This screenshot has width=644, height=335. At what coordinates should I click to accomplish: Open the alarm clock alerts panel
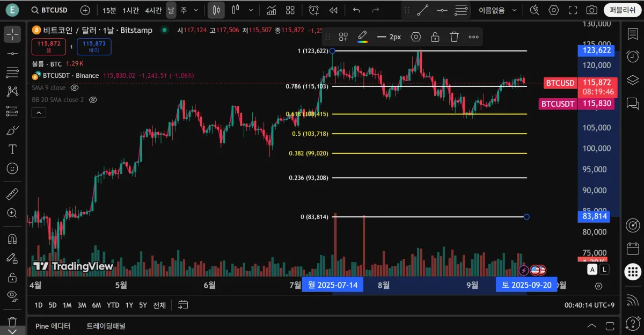[633, 56]
